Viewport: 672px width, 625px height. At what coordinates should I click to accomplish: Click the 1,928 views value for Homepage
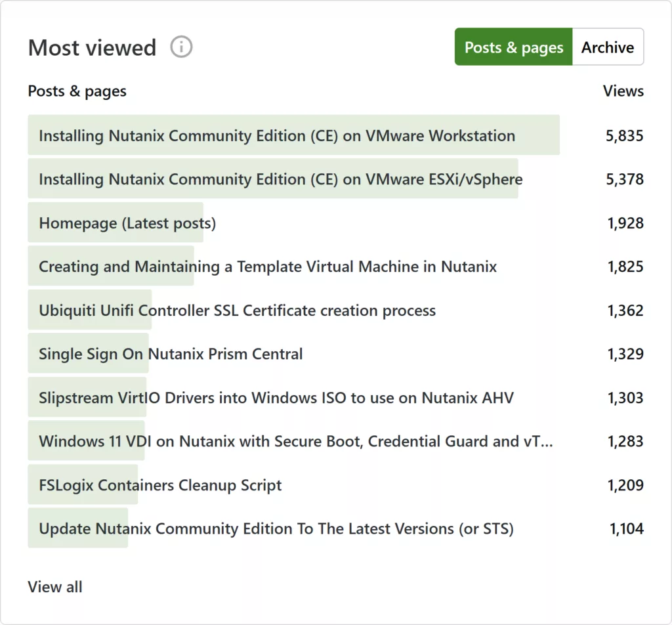point(625,223)
